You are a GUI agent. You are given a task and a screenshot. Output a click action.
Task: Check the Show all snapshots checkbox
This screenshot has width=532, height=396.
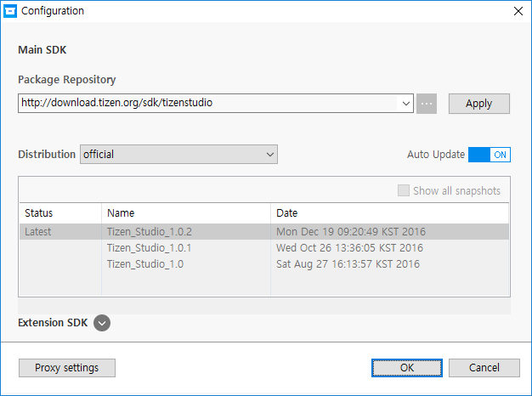(404, 191)
